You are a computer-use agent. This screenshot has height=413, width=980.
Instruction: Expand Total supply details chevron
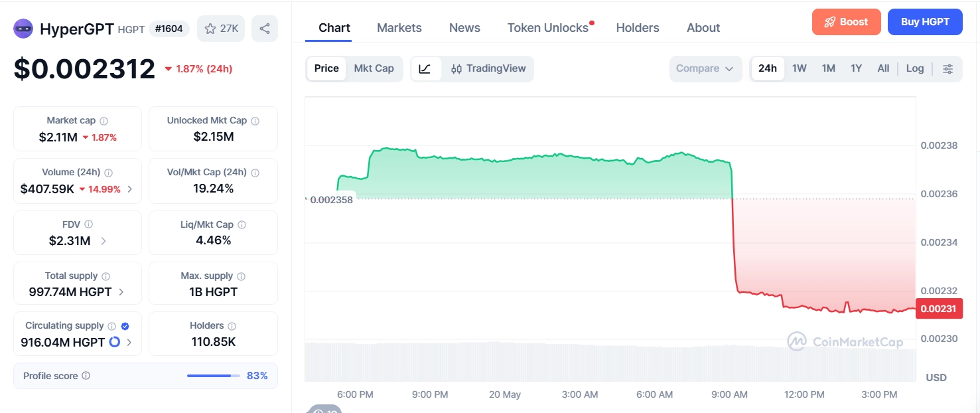pos(121,292)
